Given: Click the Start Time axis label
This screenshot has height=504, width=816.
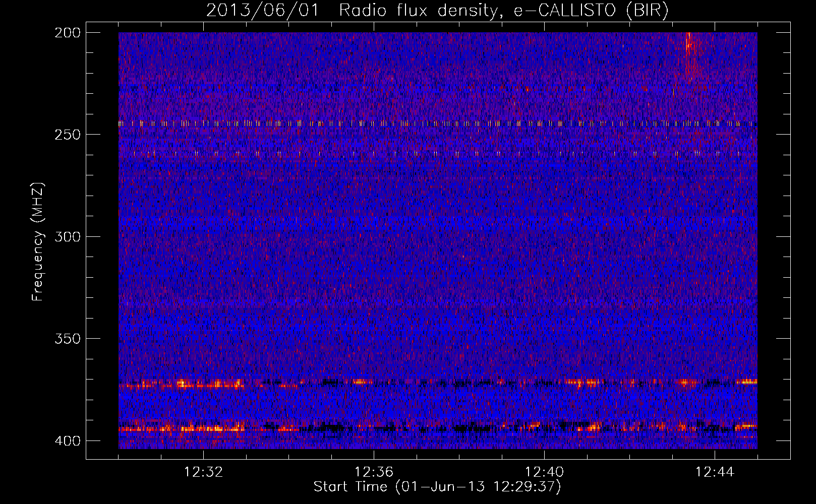Looking at the screenshot, I should tap(437, 487).
